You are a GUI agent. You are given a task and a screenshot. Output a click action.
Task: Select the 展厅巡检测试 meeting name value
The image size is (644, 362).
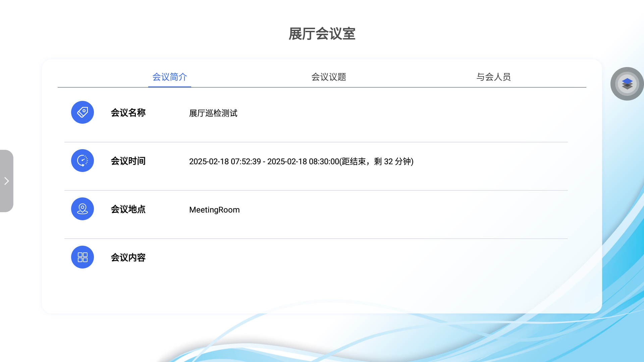pyautogui.click(x=213, y=113)
